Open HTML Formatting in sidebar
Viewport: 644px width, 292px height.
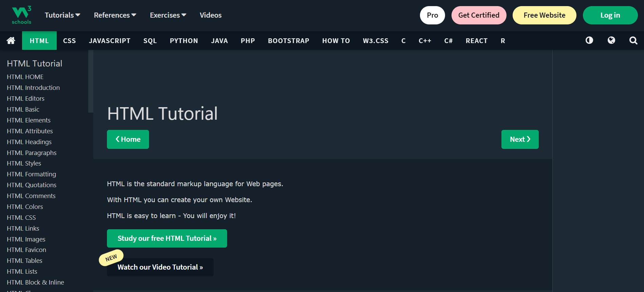31,174
